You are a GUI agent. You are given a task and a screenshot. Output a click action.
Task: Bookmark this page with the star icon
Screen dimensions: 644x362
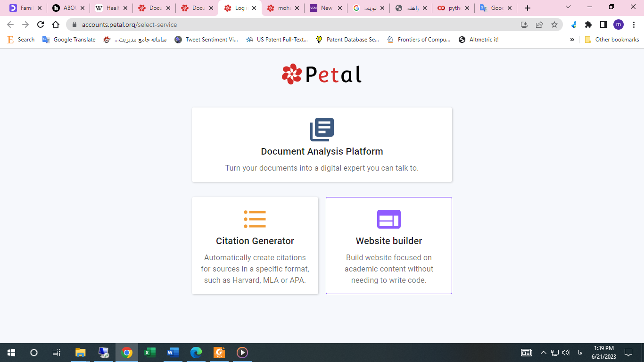[554, 25]
